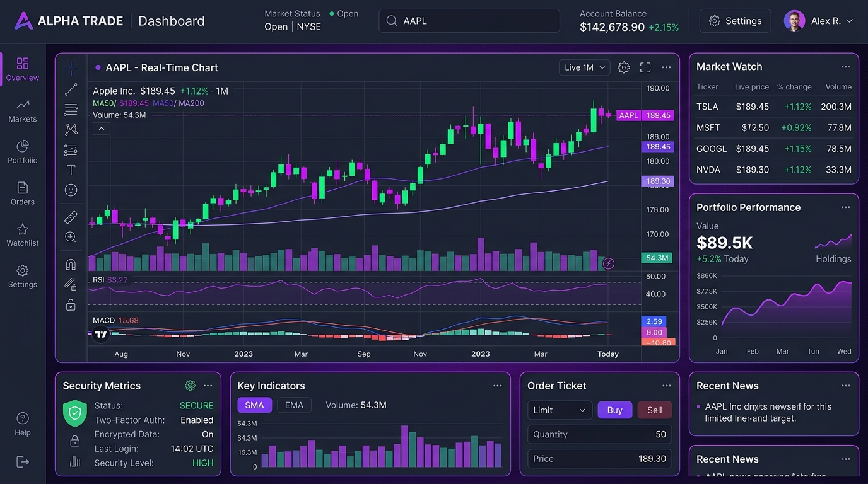Click the AAPL search field

(469, 21)
